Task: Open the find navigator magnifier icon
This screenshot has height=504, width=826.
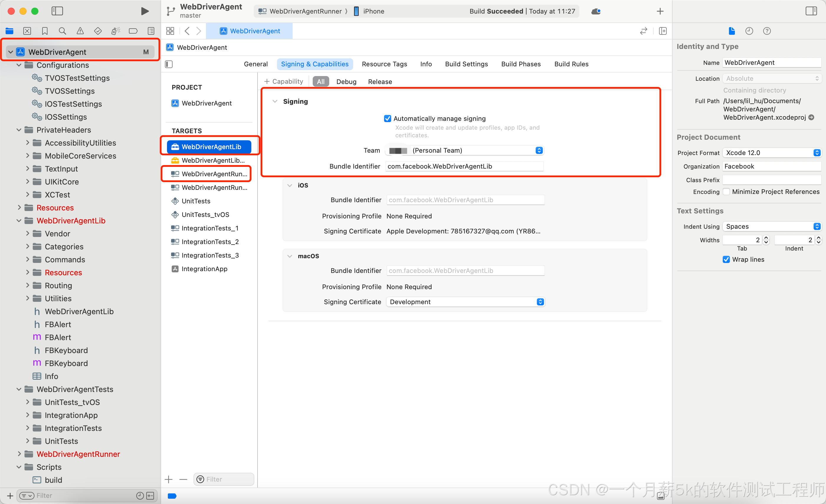Action: pos(62,31)
